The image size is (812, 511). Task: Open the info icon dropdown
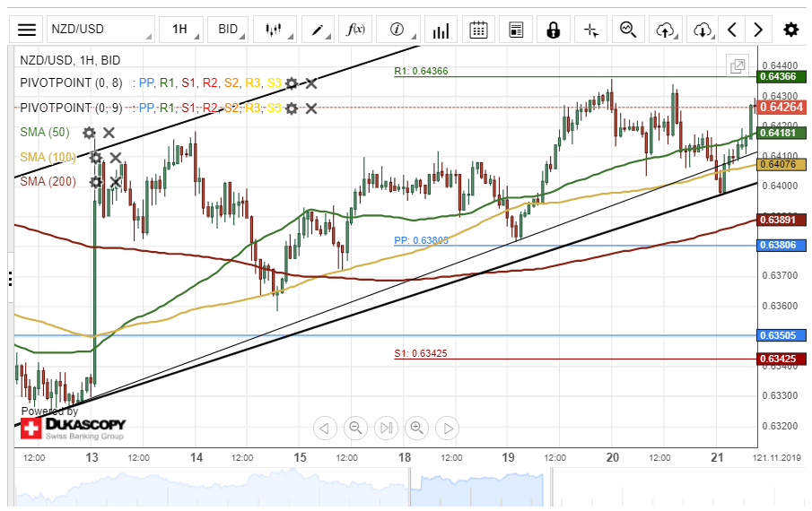tap(397, 30)
